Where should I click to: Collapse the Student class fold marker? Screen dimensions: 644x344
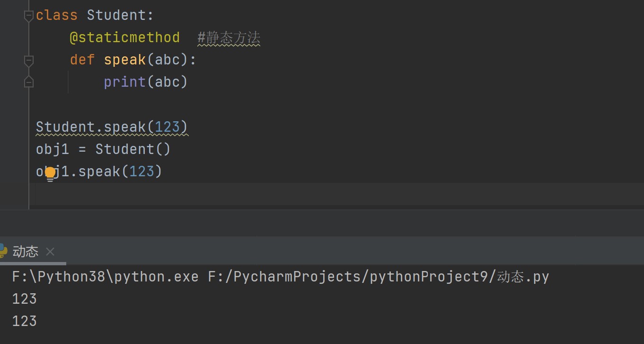coord(28,16)
